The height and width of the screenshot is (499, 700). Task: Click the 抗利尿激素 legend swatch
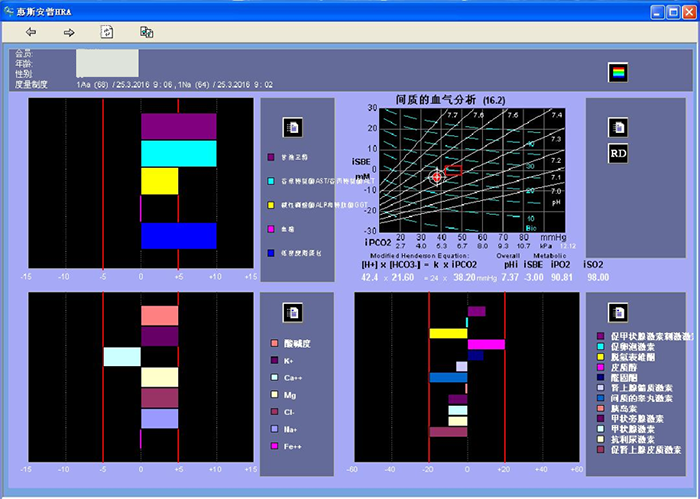pos(600,440)
